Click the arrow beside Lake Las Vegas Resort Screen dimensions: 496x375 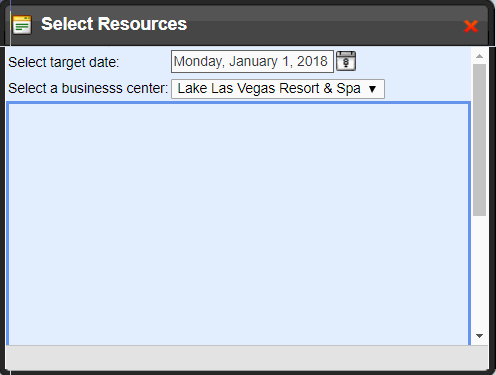coord(372,89)
